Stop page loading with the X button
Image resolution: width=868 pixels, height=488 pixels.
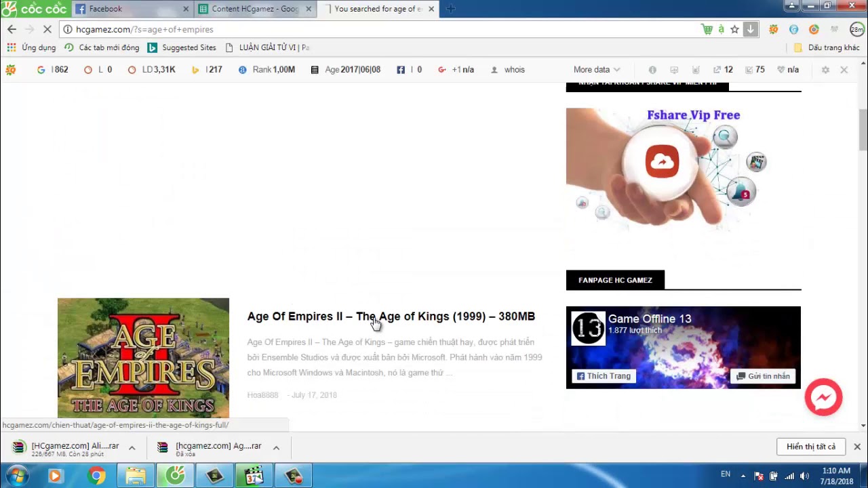click(47, 29)
